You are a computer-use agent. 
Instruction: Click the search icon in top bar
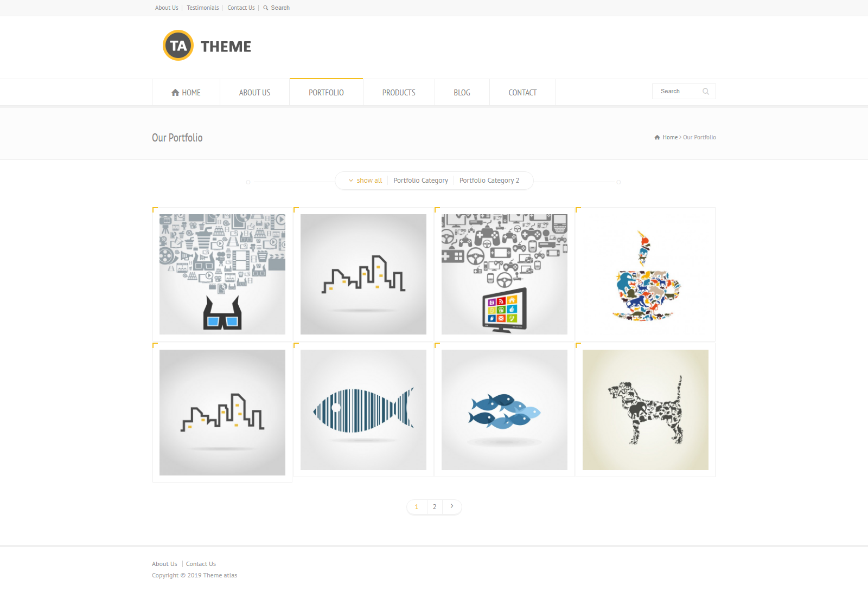[266, 8]
